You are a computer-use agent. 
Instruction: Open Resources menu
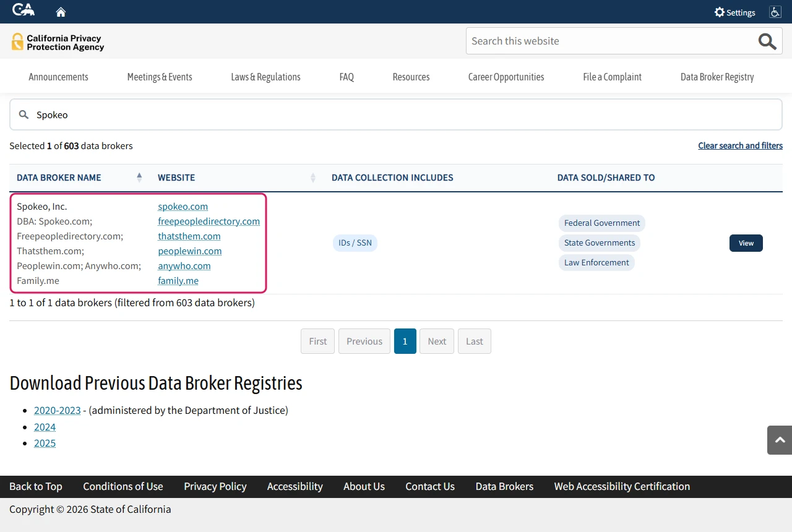tap(411, 77)
